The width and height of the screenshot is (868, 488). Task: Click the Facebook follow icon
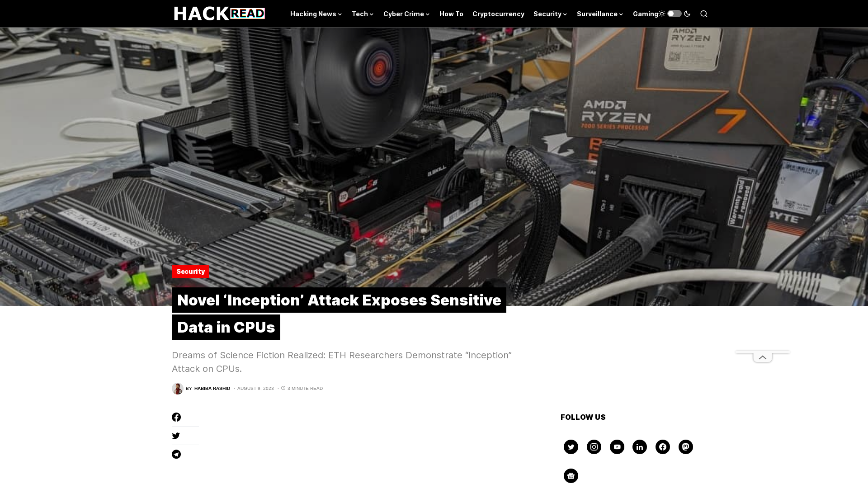[662, 447]
